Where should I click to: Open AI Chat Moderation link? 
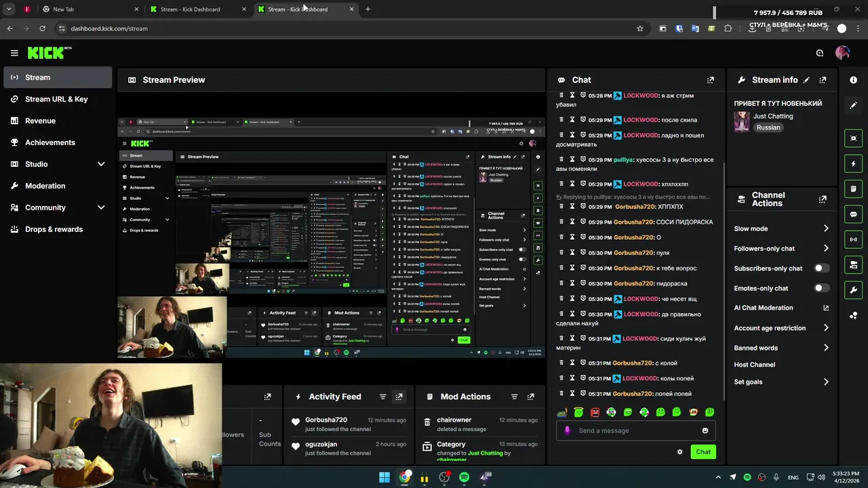781,308
